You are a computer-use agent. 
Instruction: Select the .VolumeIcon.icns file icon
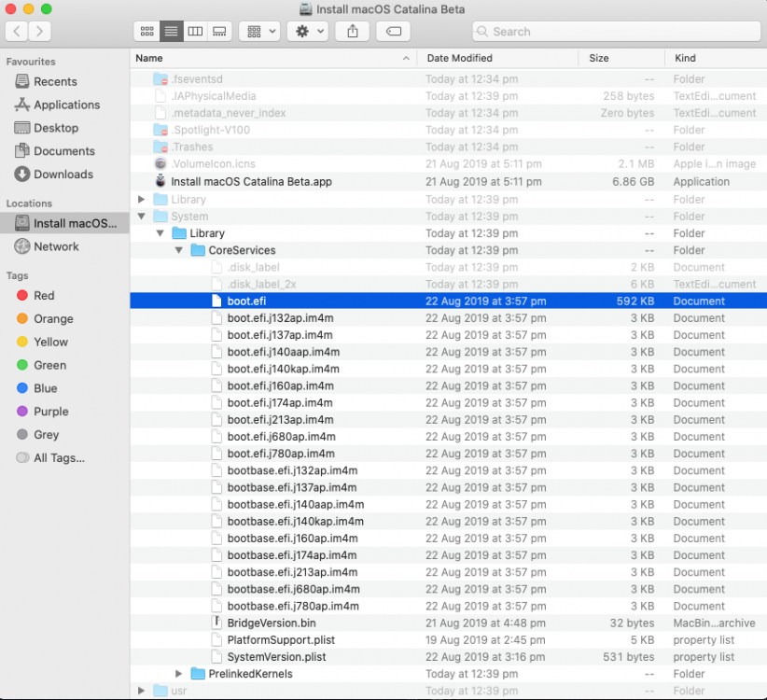pyautogui.click(x=160, y=163)
